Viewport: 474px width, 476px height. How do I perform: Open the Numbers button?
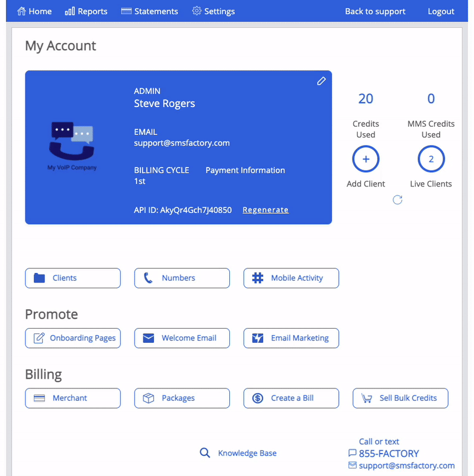[x=182, y=278]
